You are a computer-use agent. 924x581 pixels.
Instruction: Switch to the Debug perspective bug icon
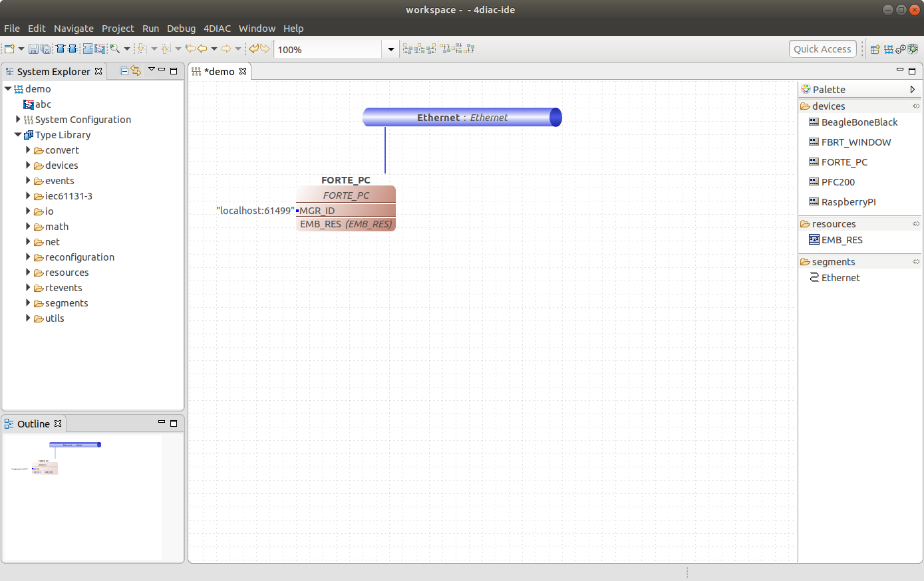click(913, 49)
